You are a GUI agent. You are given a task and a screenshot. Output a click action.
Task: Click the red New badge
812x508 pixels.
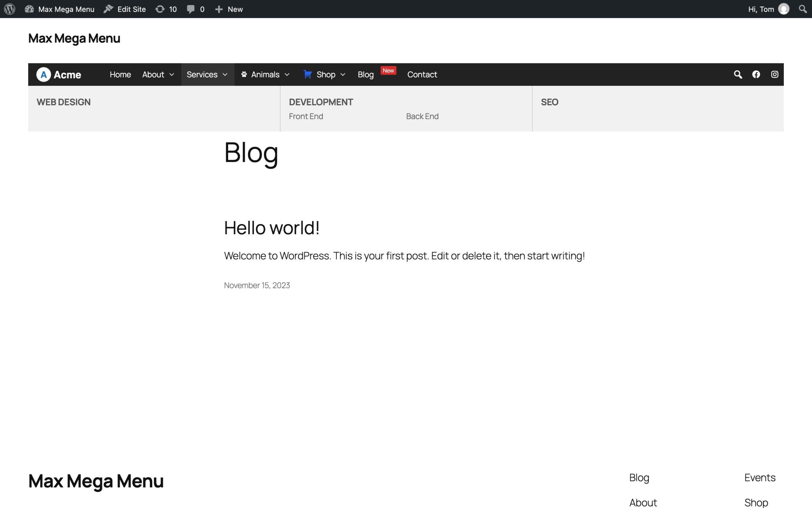(389, 70)
